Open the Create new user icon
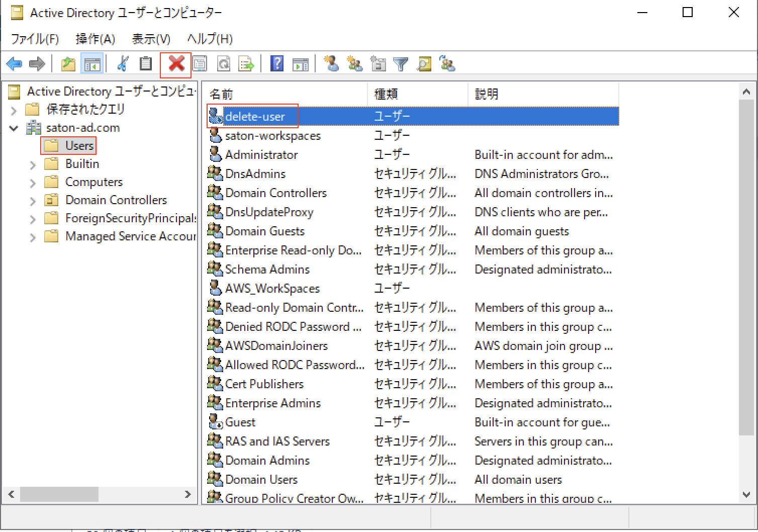The width and height of the screenshot is (758, 532). pos(332,64)
